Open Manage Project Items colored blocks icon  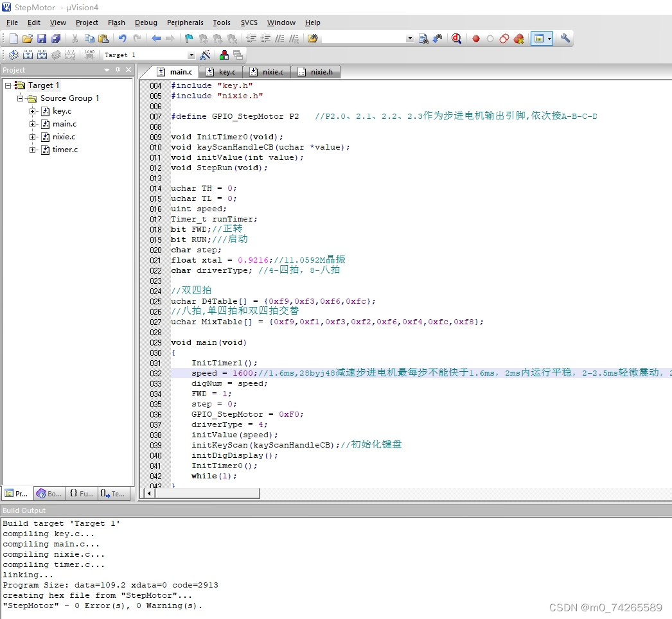pyautogui.click(x=224, y=55)
